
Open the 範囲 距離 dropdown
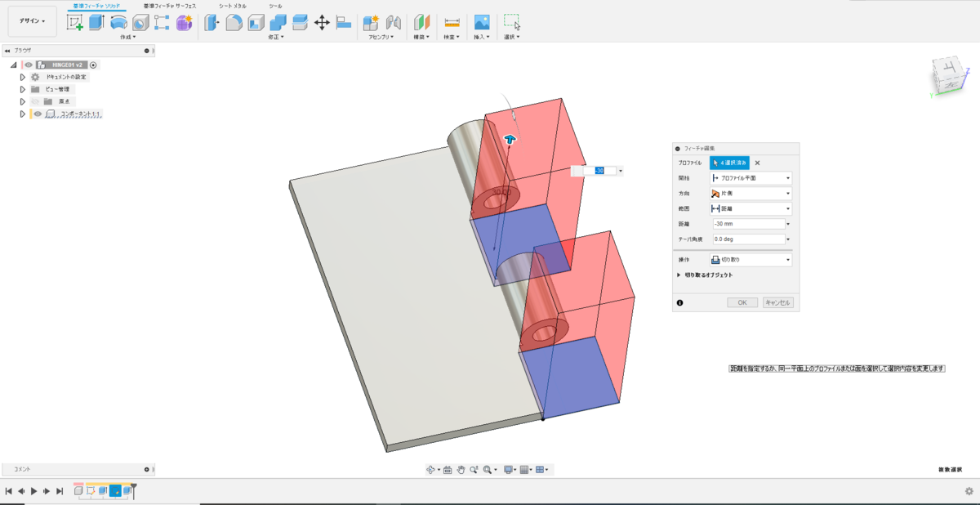point(751,208)
